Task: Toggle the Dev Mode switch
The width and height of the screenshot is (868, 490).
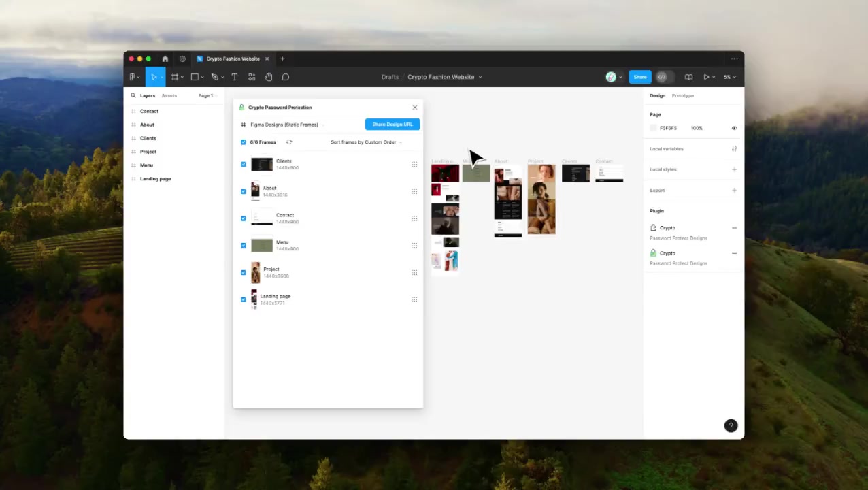Action: point(663,77)
